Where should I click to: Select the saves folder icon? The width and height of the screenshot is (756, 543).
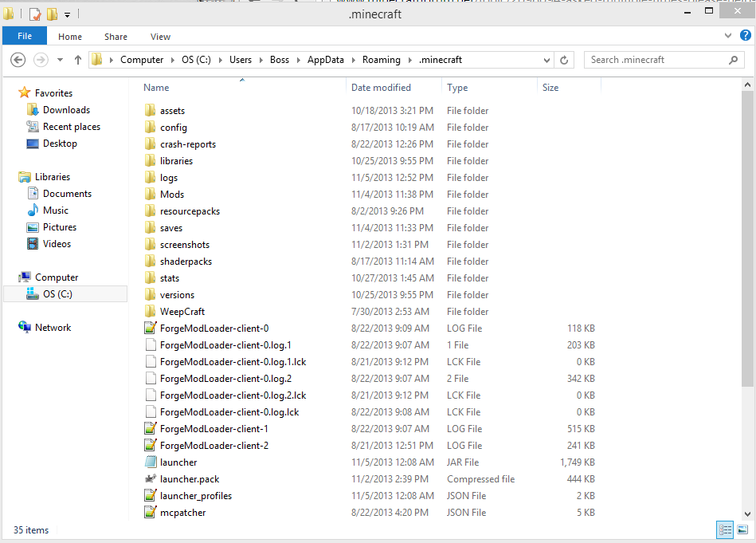(x=151, y=228)
